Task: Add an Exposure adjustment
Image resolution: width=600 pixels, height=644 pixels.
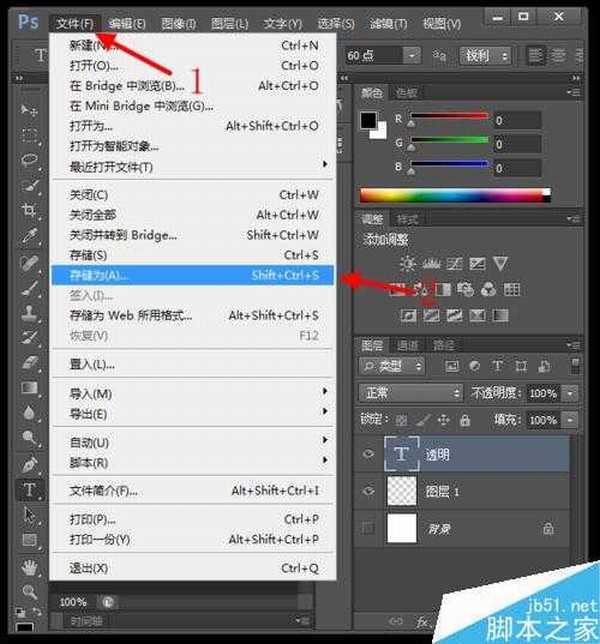Action: [x=477, y=264]
